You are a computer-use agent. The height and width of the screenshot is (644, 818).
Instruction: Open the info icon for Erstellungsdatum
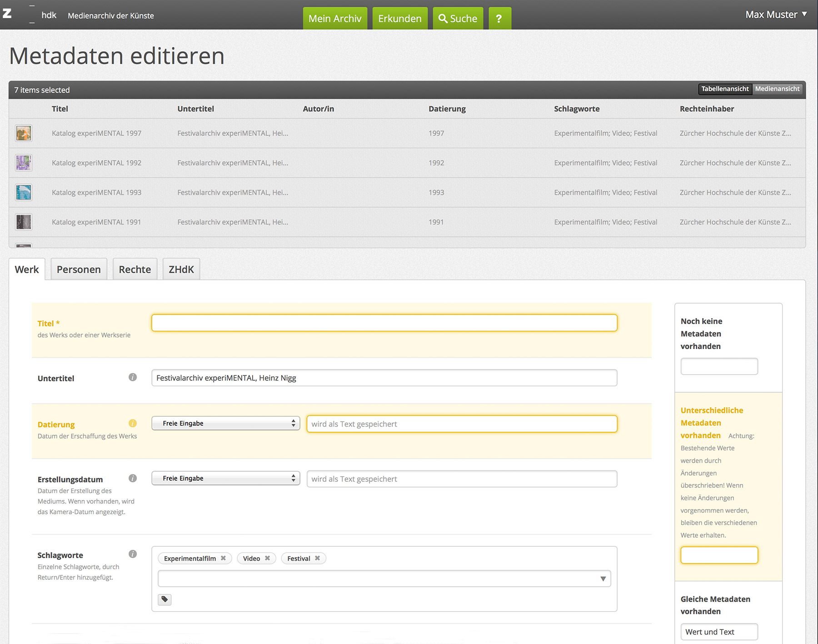133,478
